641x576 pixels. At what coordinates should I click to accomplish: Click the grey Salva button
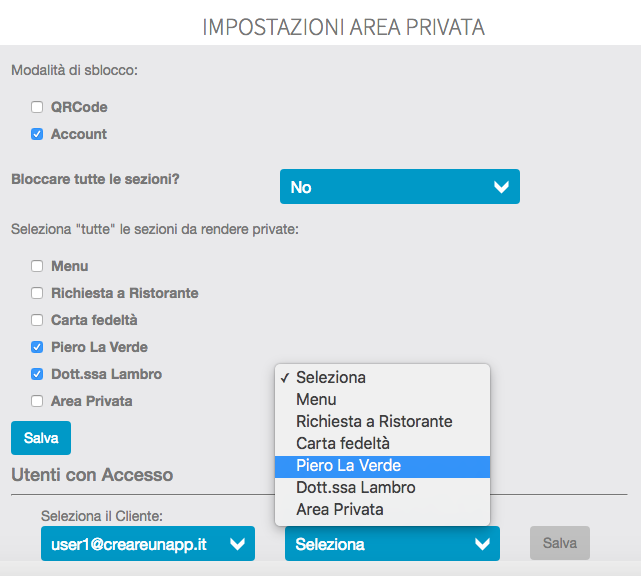pos(559,543)
